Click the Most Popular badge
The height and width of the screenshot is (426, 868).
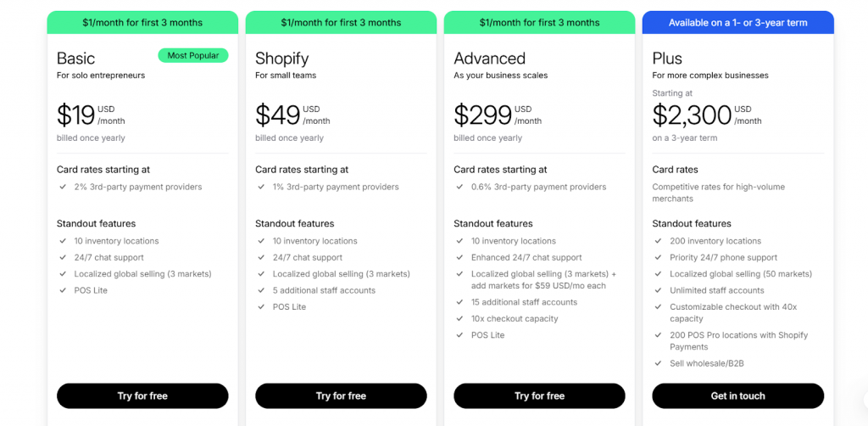tap(192, 56)
